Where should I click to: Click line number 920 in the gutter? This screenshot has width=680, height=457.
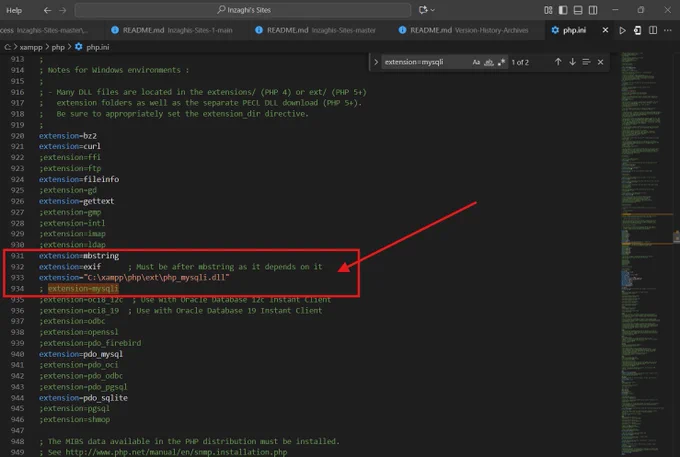click(x=17, y=136)
